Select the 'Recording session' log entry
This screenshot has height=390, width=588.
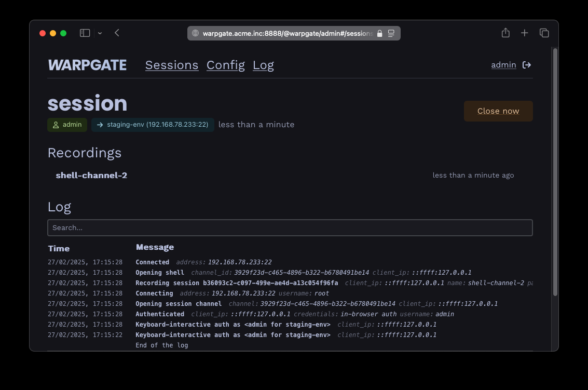[237, 283]
